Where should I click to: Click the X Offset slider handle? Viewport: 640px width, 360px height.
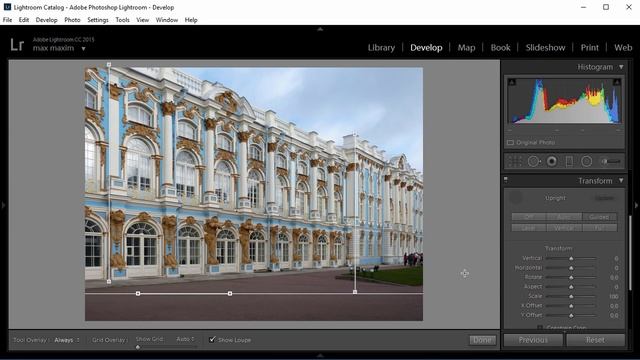tap(571, 306)
